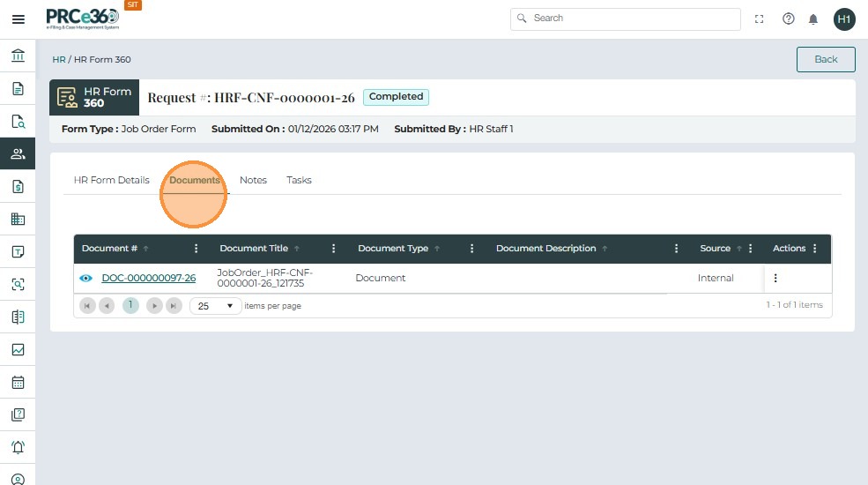Open the scan search sidebar icon
868x485 pixels.
coord(18,284)
